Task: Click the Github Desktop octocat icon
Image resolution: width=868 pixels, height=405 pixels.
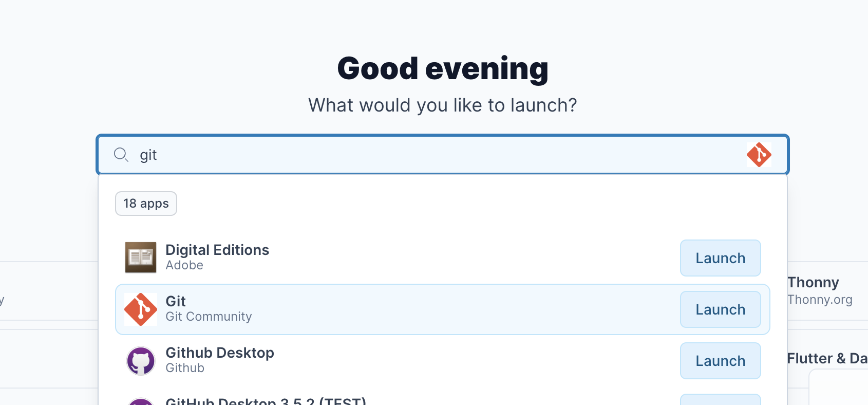Action: tap(141, 361)
